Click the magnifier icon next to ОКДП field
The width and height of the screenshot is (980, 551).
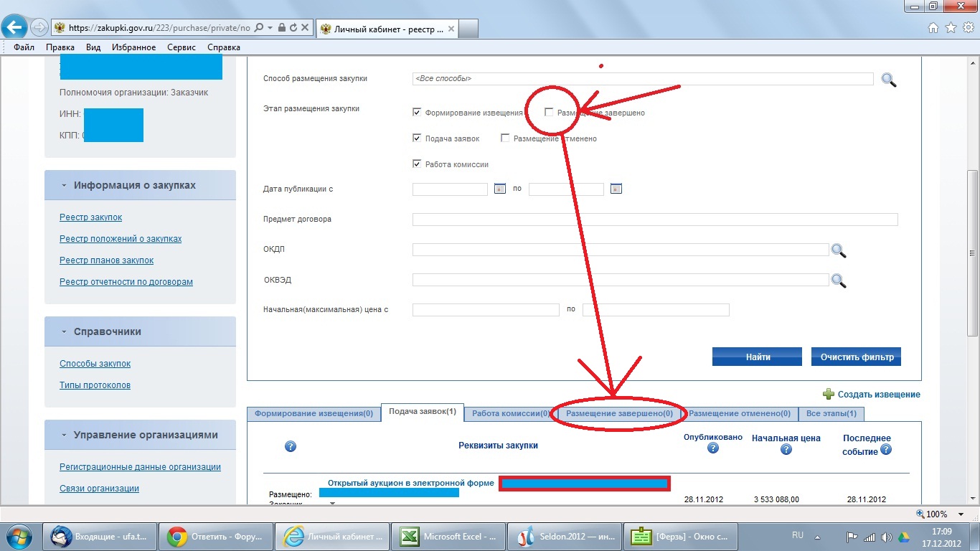point(838,250)
